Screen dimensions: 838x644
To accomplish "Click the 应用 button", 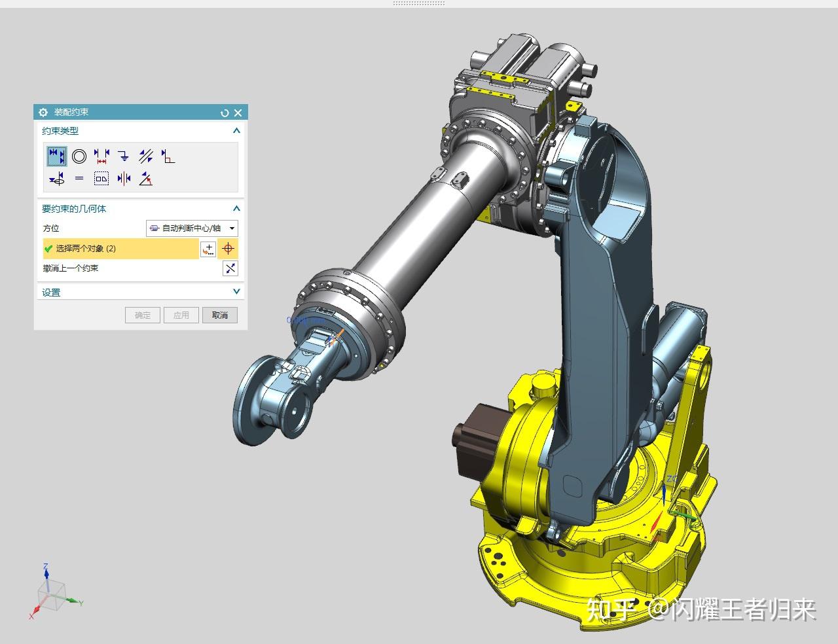I will point(181,315).
